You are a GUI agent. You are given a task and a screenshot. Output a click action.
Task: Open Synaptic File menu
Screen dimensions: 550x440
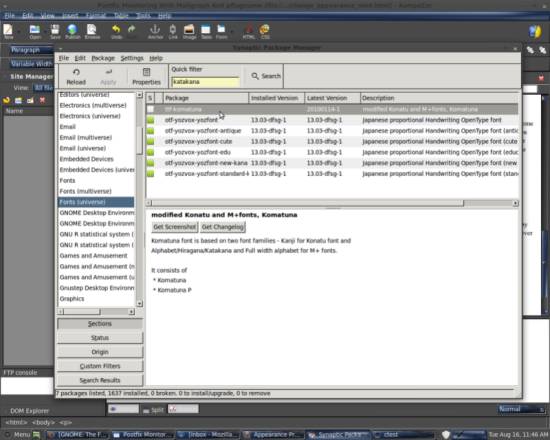tap(63, 58)
